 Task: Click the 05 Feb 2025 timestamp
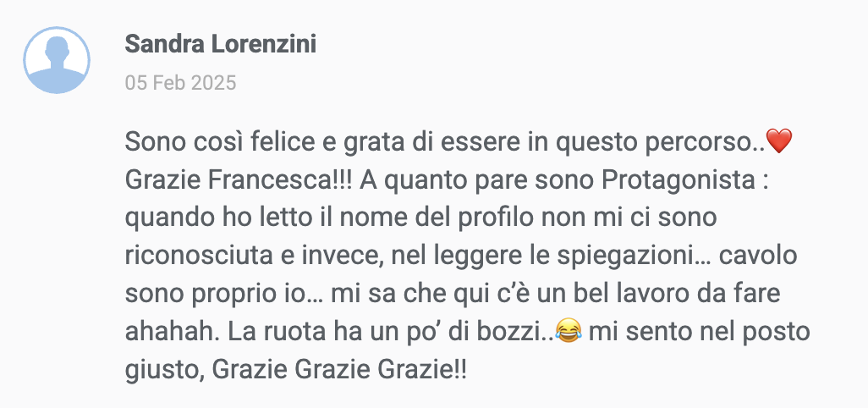[180, 83]
